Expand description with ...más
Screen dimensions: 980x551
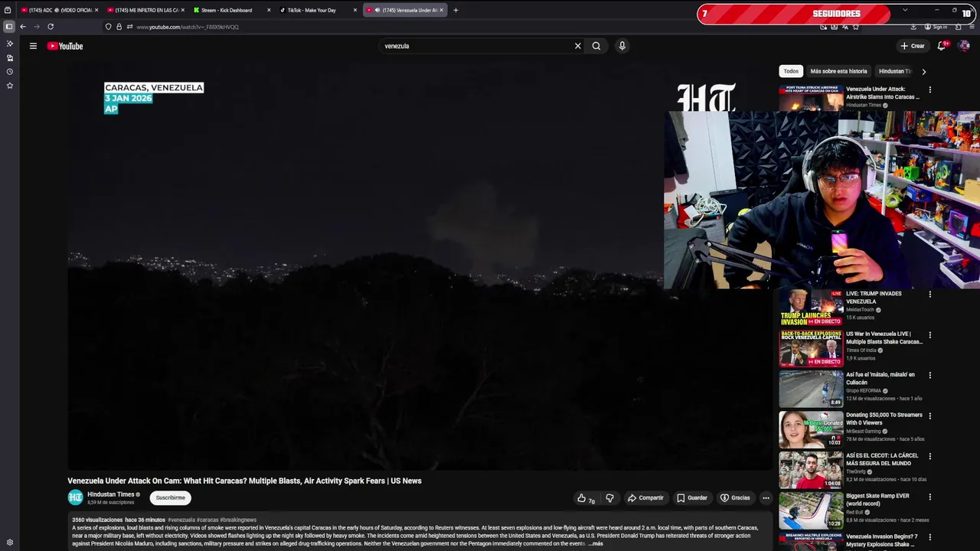coord(596,543)
